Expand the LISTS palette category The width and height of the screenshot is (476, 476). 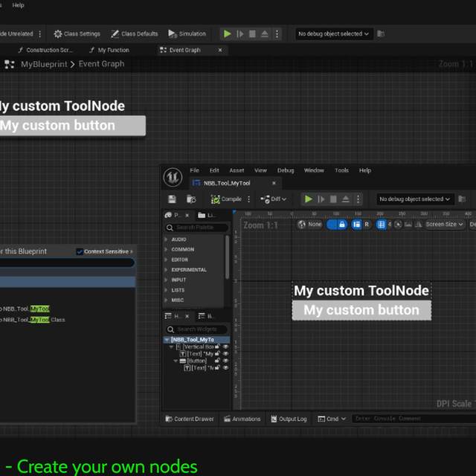[166, 290]
